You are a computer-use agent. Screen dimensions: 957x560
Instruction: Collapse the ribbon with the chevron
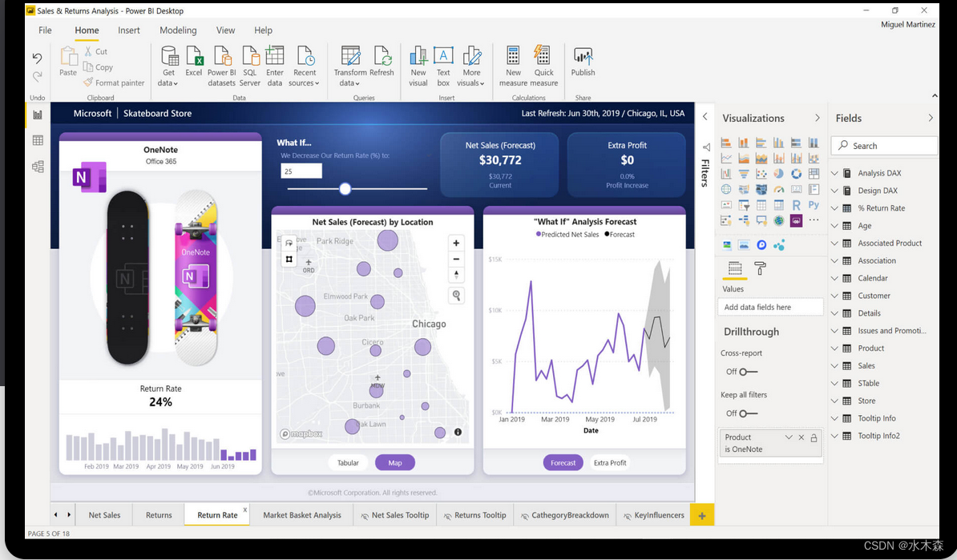pos(934,96)
